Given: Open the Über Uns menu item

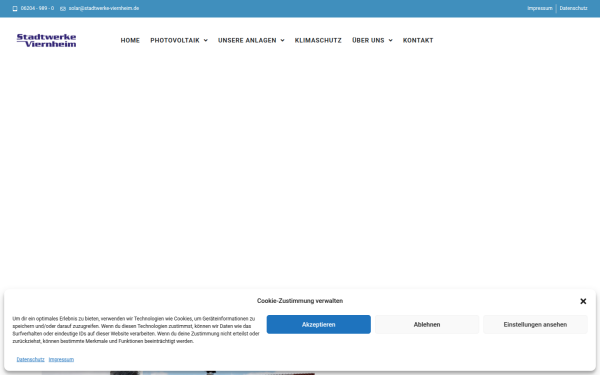Looking at the screenshot, I should pos(368,40).
